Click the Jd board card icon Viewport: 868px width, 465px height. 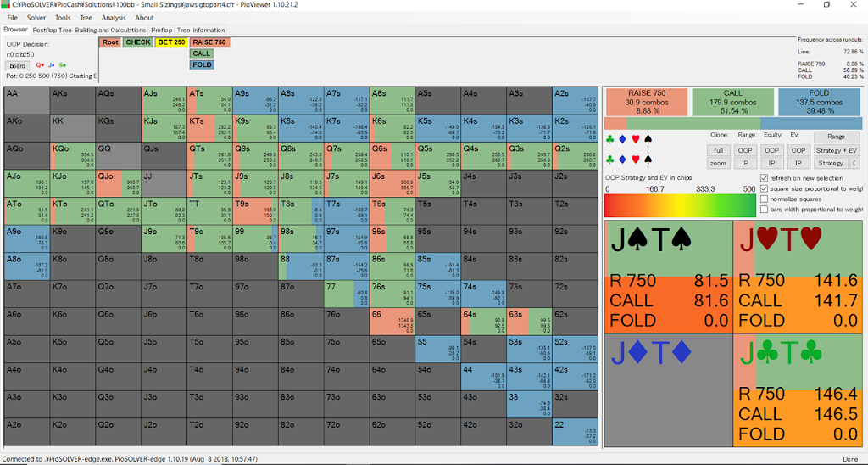[51, 65]
